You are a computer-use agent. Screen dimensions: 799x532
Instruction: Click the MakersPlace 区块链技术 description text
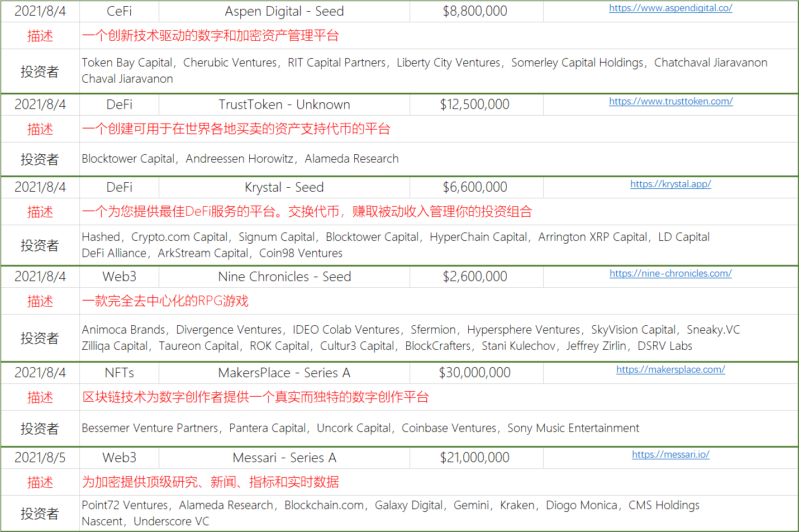(255, 397)
